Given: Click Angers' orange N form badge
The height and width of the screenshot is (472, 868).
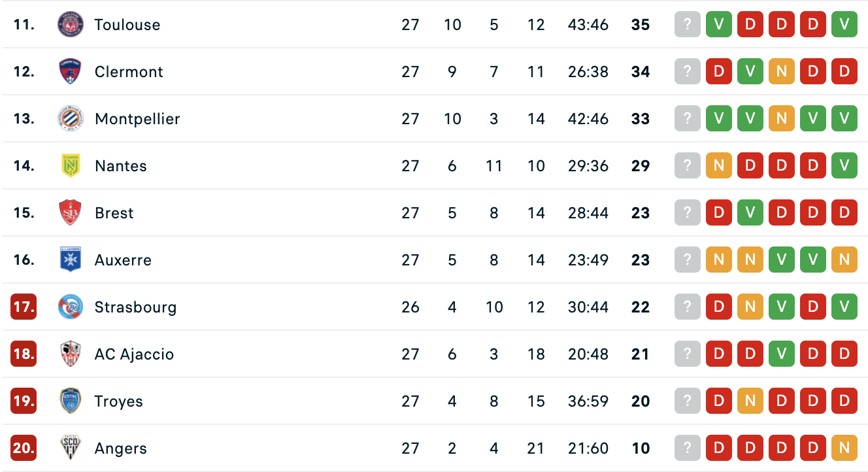Looking at the screenshot, I should point(844,448).
